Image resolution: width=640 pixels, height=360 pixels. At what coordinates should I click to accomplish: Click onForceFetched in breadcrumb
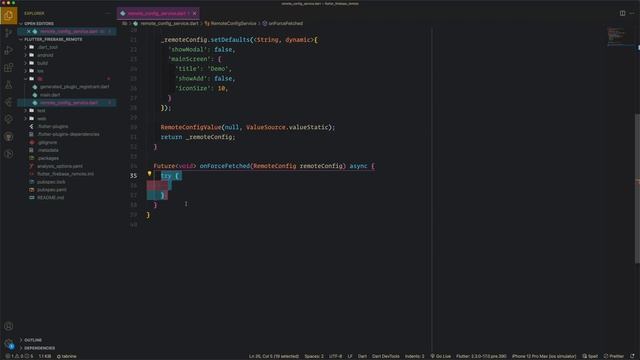pos(286,24)
